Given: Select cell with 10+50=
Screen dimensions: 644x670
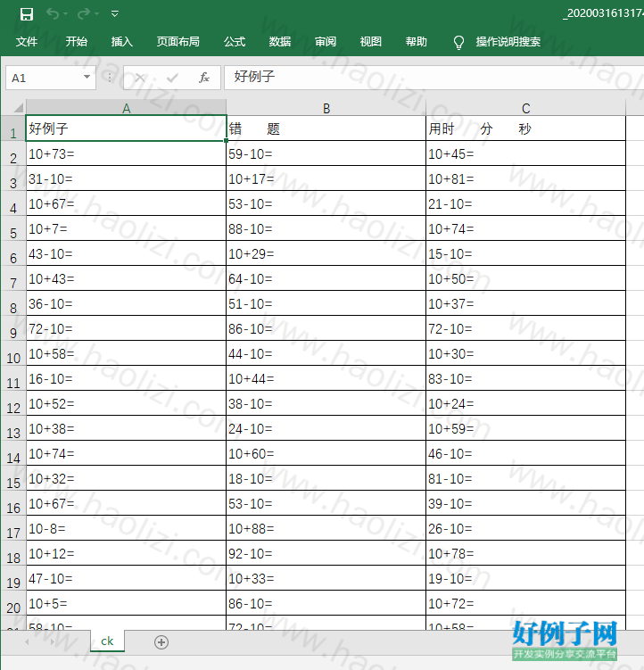Looking at the screenshot, I should click(x=525, y=278).
